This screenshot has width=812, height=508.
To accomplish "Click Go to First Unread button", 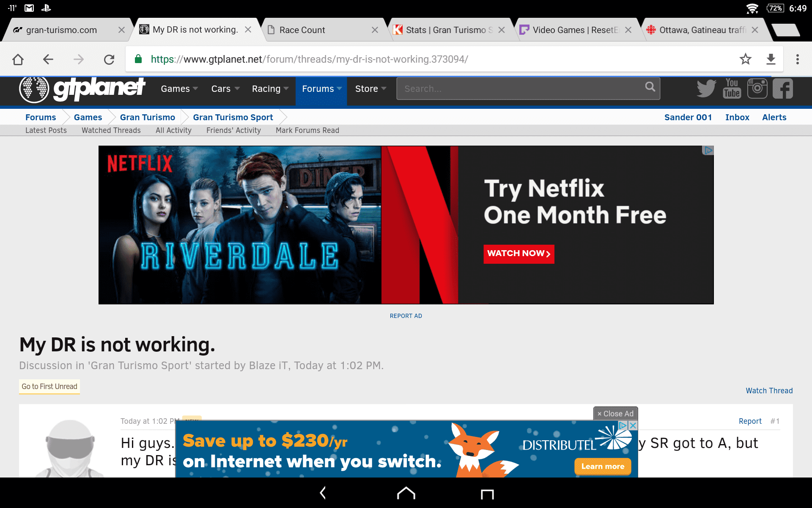I will [49, 387].
